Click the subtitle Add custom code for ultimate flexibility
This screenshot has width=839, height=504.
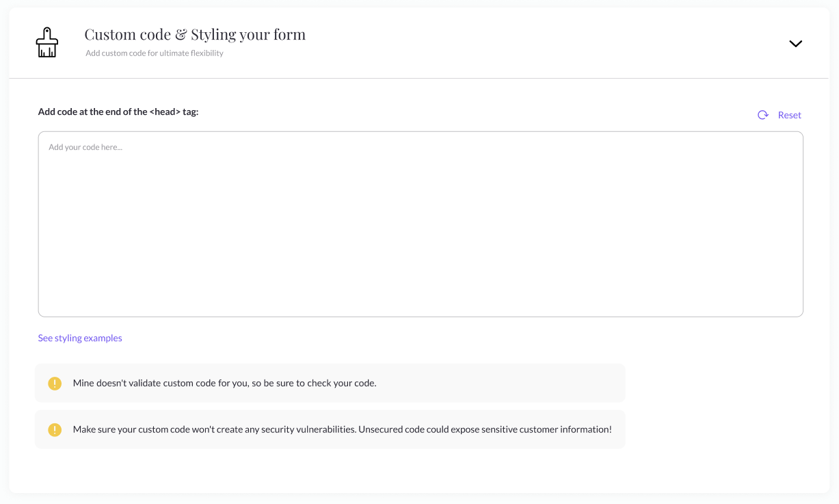click(x=155, y=53)
